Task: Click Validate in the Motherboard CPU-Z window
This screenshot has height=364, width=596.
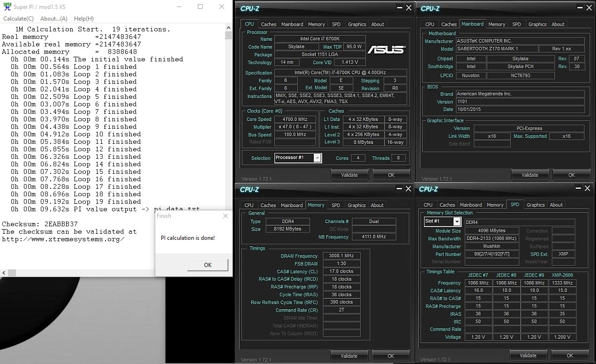Action: pyautogui.click(x=530, y=175)
